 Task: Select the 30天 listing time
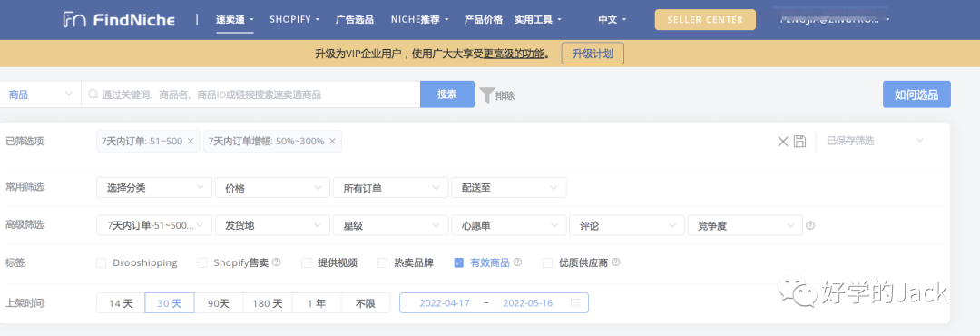170,303
